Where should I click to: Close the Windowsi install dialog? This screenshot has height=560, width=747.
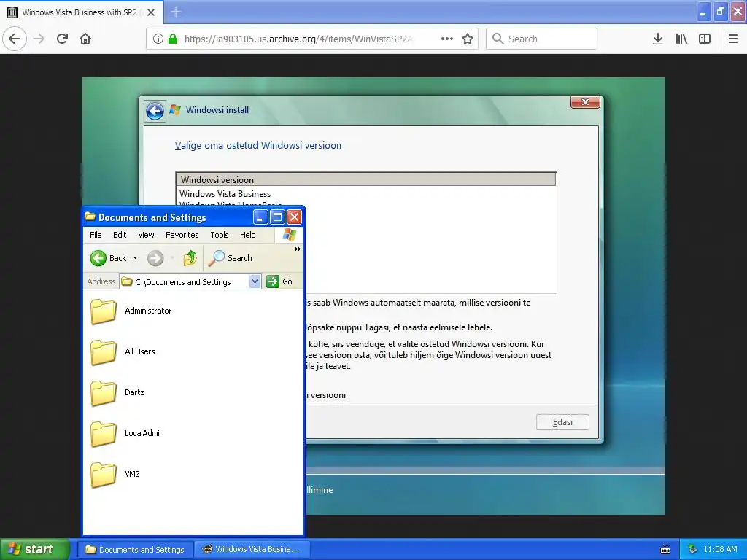(x=586, y=102)
